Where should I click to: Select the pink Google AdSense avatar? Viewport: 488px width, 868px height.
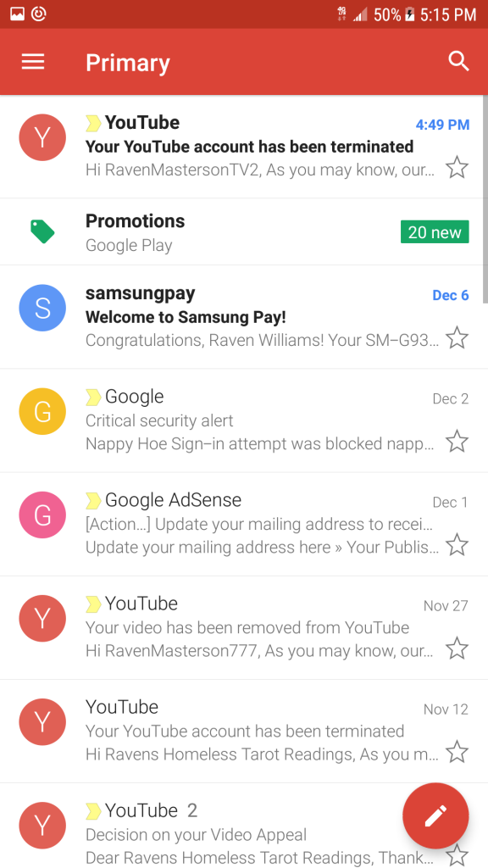coord(42,515)
